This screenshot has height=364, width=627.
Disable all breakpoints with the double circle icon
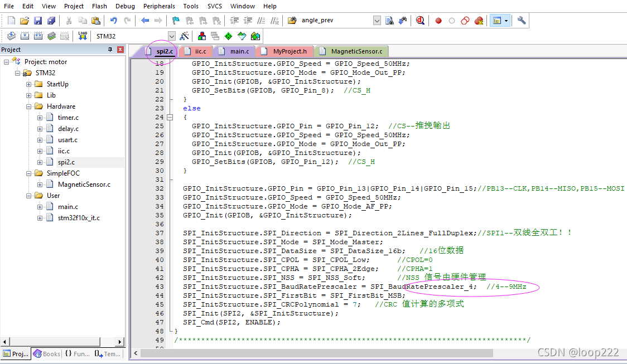[x=465, y=21]
